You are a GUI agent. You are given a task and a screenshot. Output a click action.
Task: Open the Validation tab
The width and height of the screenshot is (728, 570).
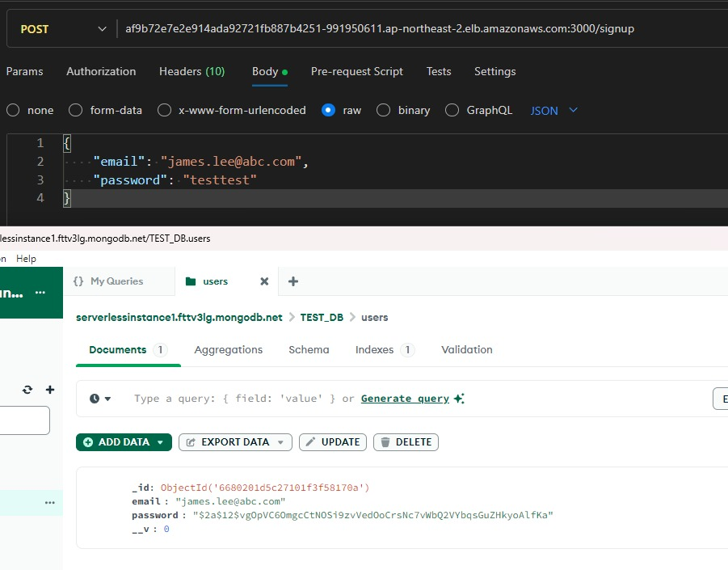click(466, 350)
